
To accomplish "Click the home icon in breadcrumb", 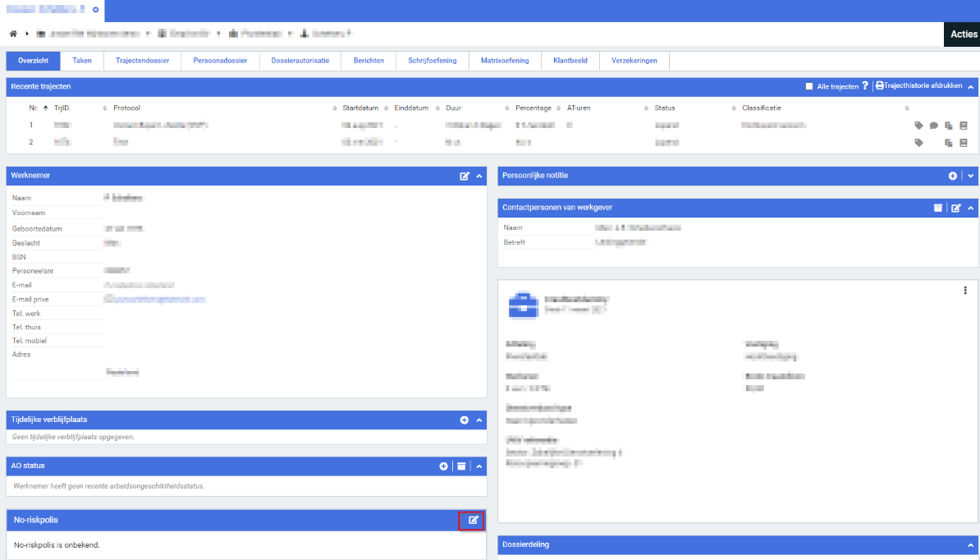I will [x=13, y=34].
